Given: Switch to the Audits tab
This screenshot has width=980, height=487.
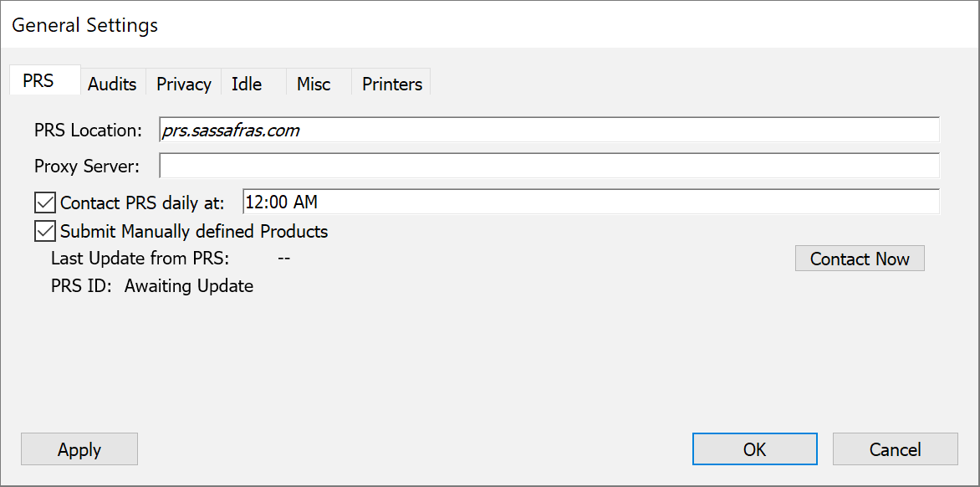Looking at the screenshot, I should tap(112, 84).
